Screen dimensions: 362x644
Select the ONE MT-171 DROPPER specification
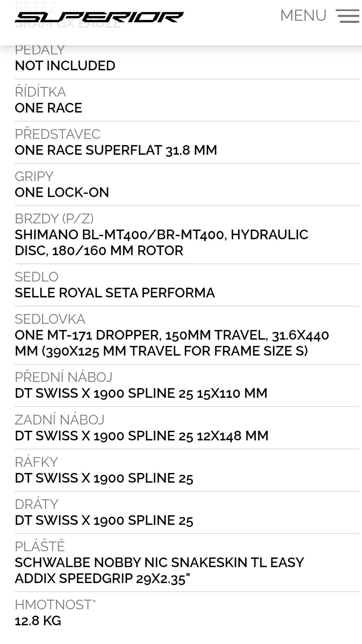click(172, 343)
